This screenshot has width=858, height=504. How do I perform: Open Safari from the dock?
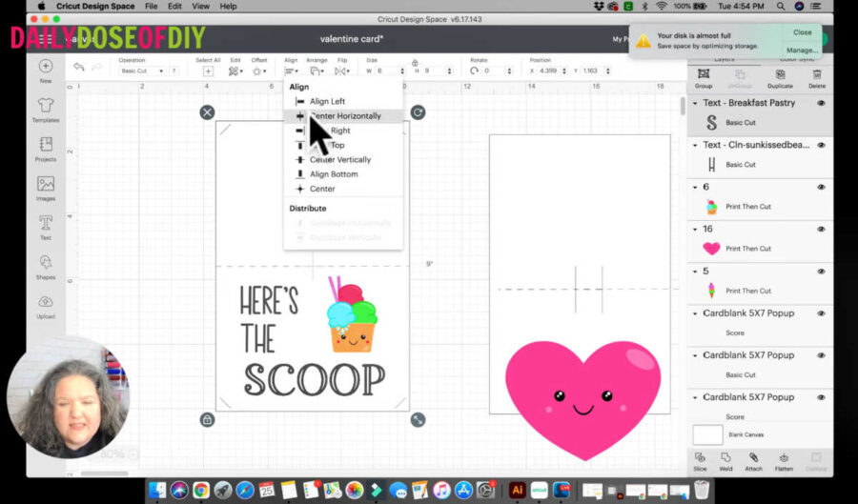[x=245, y=491]
